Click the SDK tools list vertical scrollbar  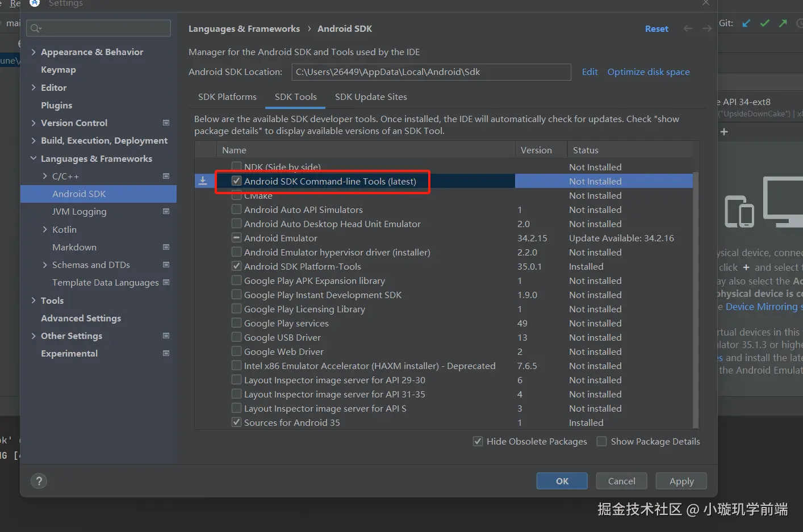click(x=696, y=299)
